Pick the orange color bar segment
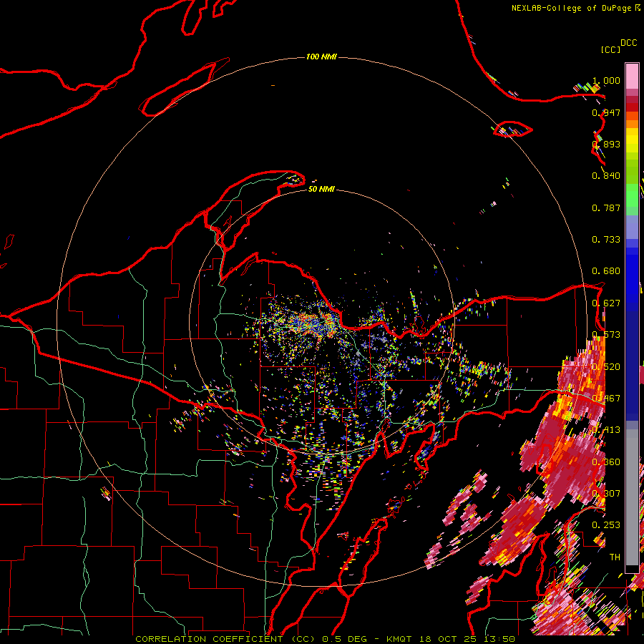Screen dimensions: 644x644 632,124
